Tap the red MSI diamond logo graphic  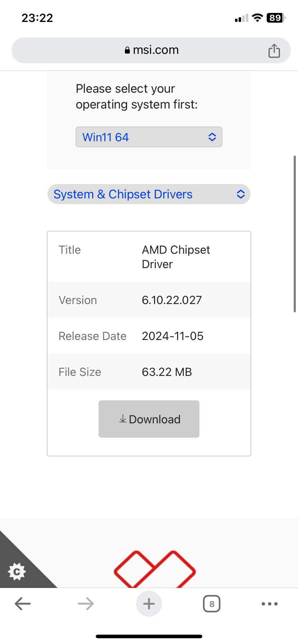[x=155, y=569]
